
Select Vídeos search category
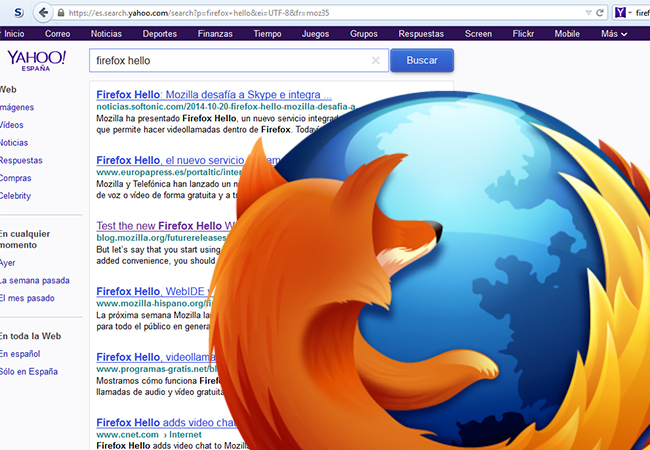tap(12, 125)
